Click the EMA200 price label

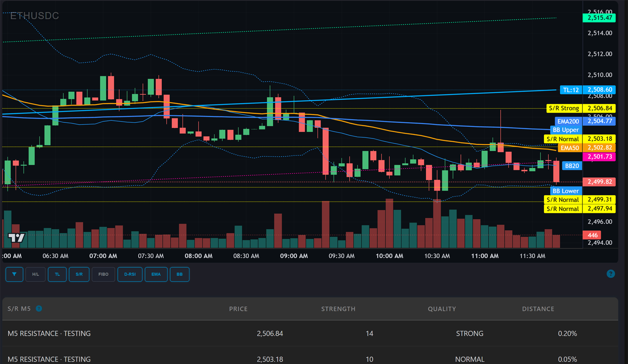coord(568,121)
